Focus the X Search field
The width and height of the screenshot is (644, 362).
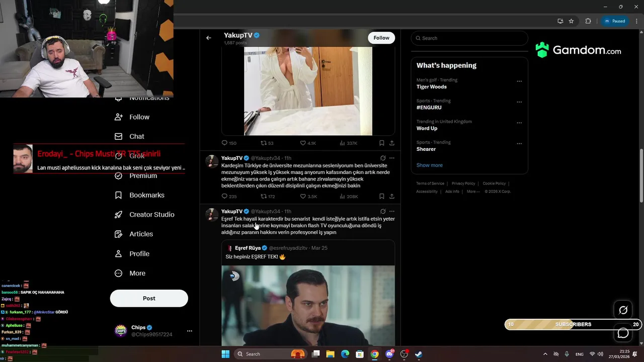469,38
